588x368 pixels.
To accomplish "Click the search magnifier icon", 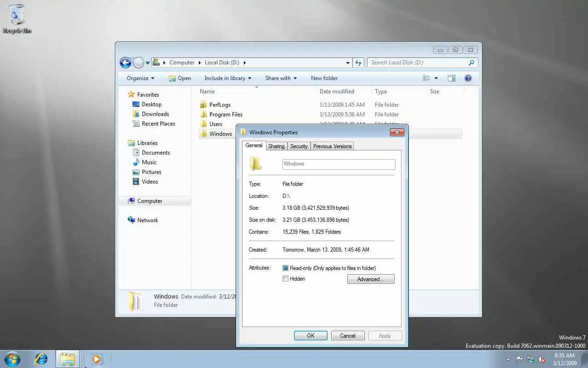I will click(x=471, y=63).
